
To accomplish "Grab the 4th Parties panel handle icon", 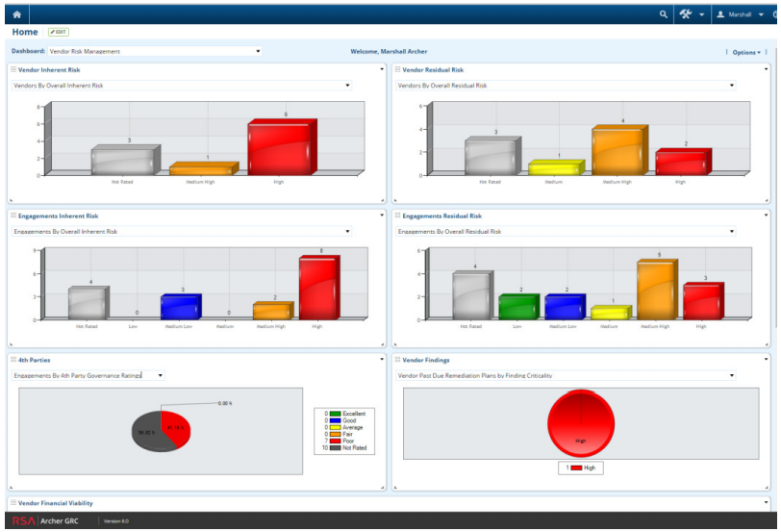I will pos(13,360).
